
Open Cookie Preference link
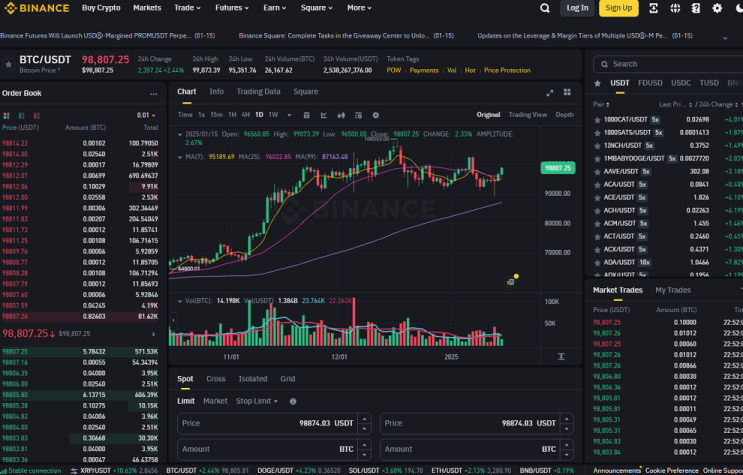671,471
